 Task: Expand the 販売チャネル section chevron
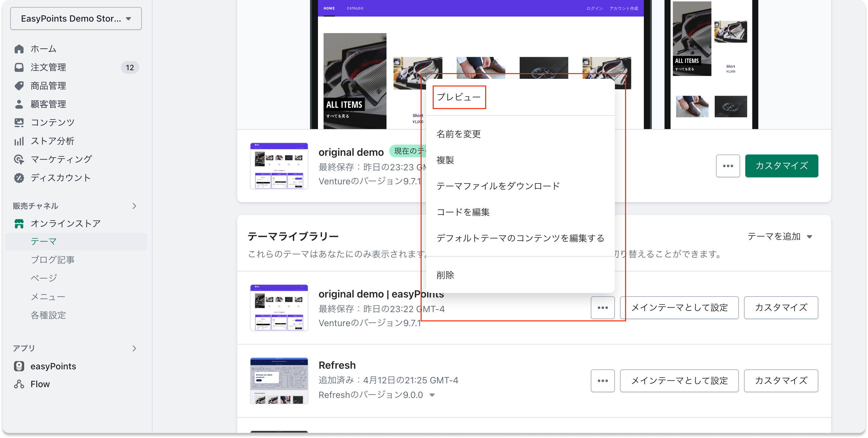pos(134,206)
